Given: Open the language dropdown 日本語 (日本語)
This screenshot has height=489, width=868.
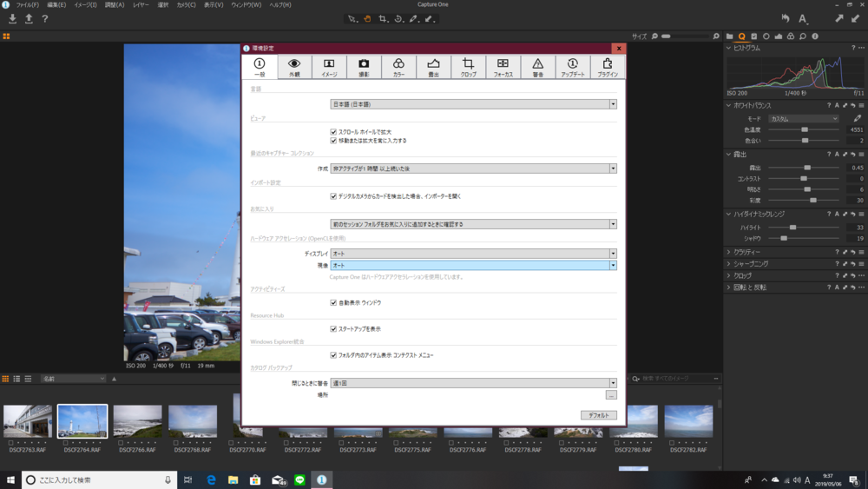Looking at the screenshot, I should 473,104.
